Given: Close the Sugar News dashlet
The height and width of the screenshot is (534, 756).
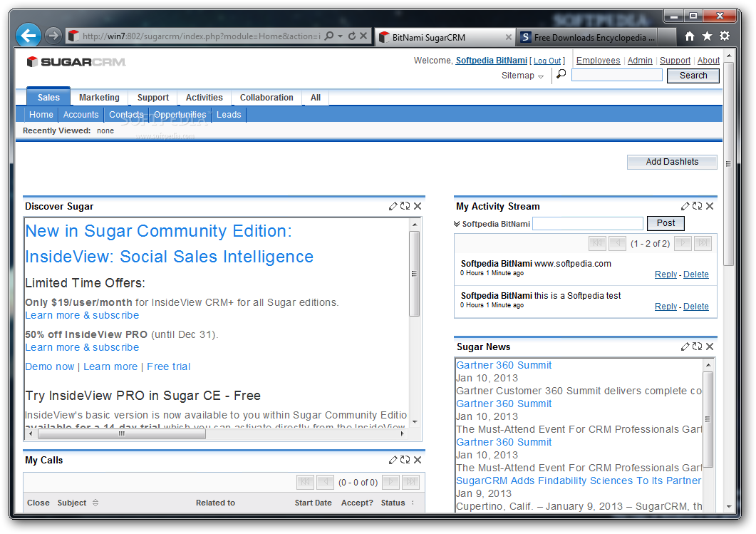Looking at the screenshot, I should coord(710,346).
